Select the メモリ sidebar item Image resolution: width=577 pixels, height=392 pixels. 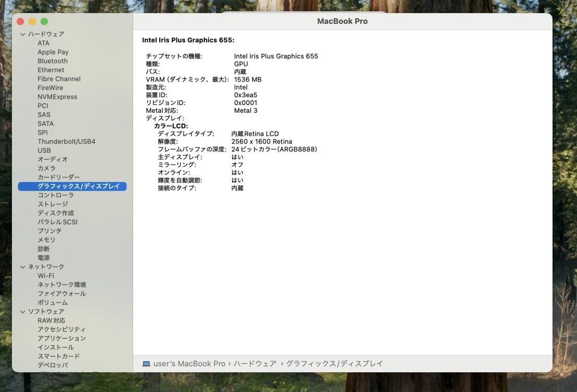click(x=46, y=240)
